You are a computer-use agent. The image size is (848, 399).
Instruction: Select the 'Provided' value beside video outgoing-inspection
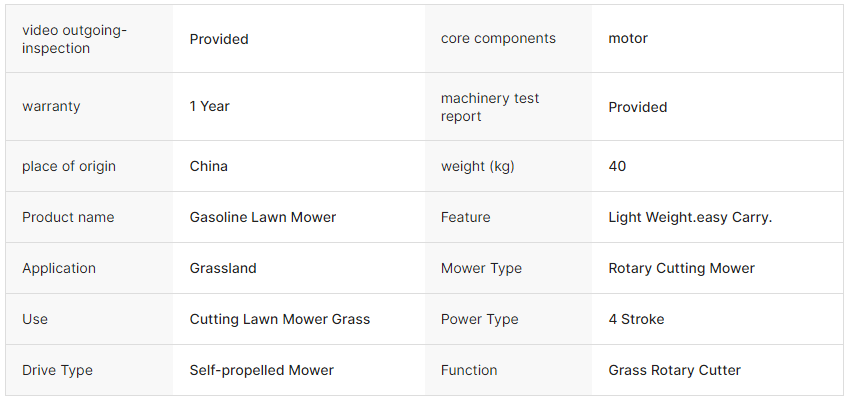[x=218, y=39]
